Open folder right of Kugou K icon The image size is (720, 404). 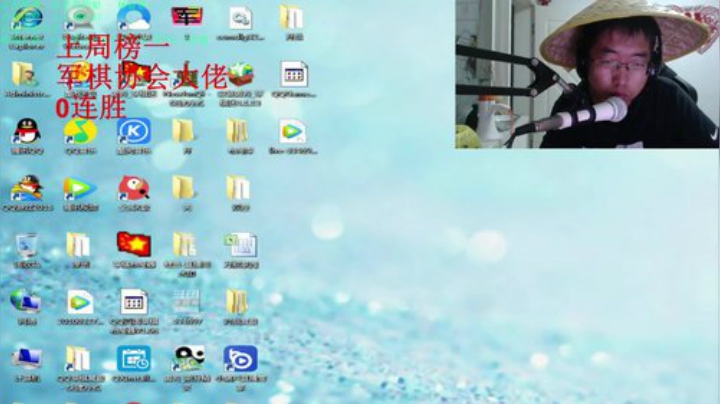pos(184,132)
